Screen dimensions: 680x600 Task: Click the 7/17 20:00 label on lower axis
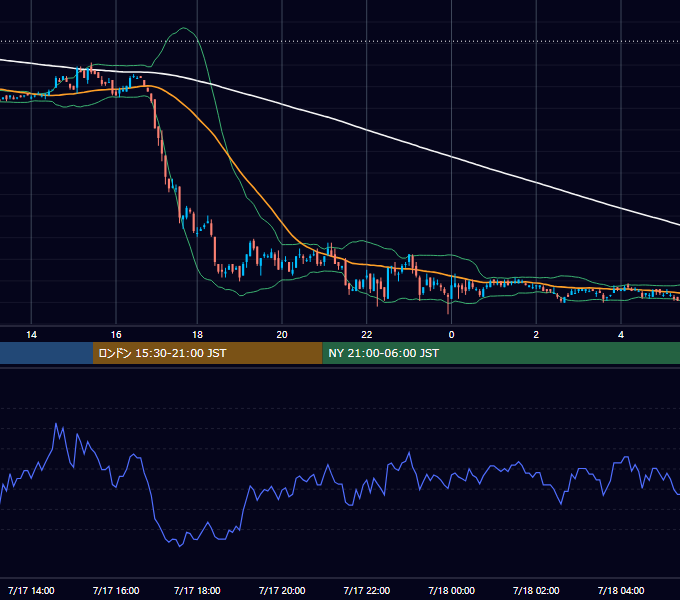coord(282,590)
